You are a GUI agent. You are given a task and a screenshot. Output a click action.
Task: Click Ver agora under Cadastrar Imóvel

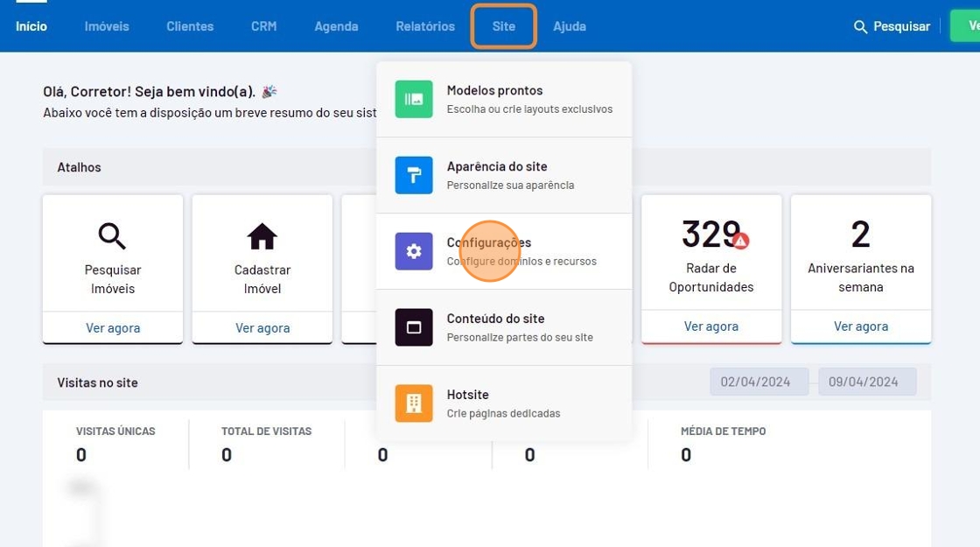pos(262,328)
